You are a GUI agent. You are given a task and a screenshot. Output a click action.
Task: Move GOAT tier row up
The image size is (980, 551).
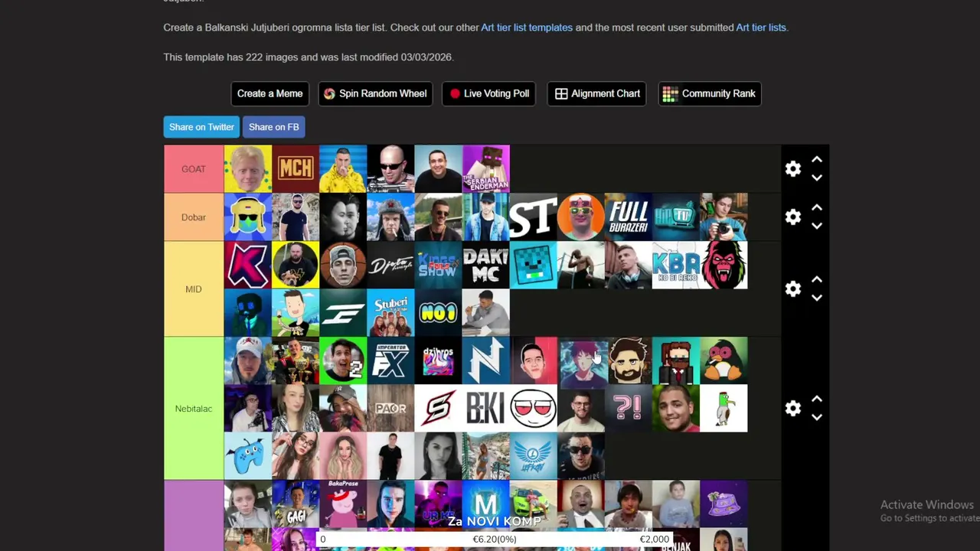click(817, 160)
